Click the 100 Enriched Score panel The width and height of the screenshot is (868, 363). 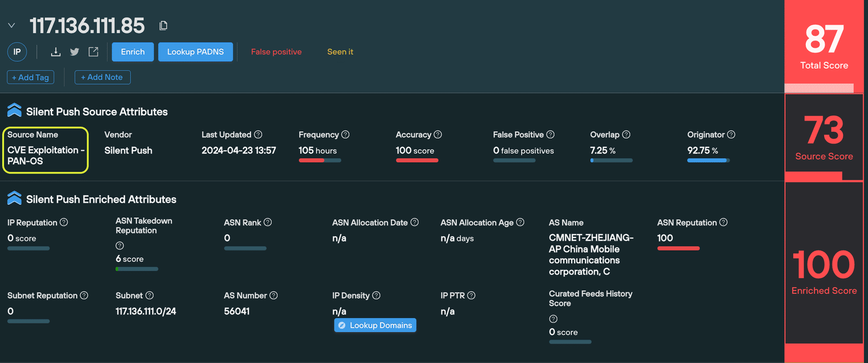(x=824, y=263)
